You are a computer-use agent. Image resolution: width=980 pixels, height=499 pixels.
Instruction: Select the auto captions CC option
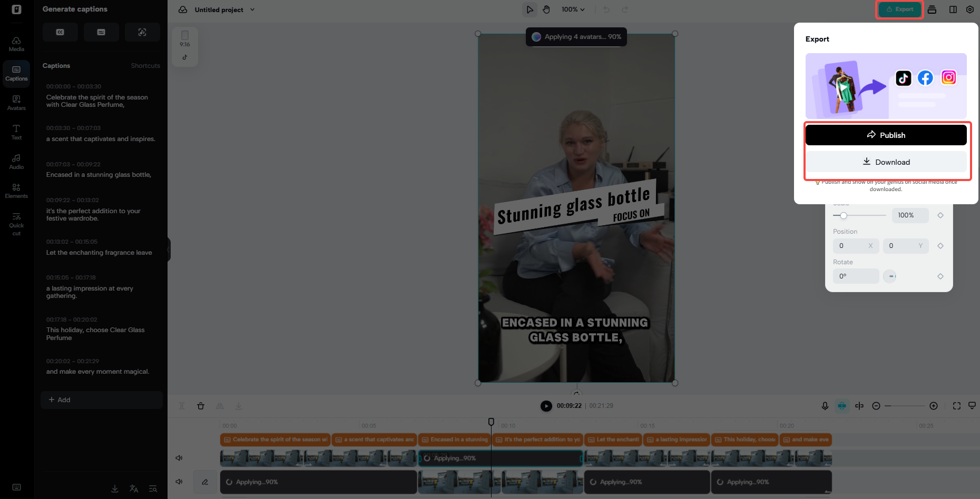pos(60,32)
